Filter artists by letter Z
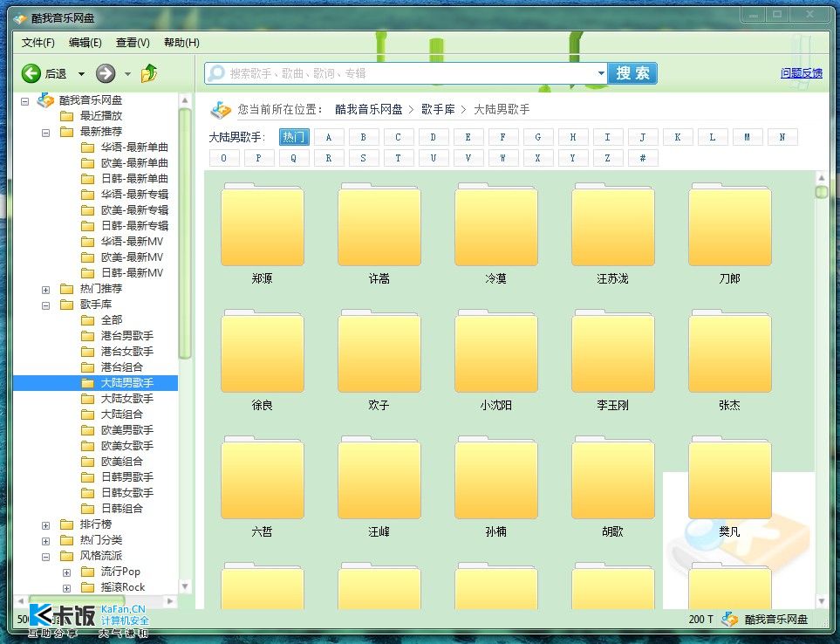 607,158
